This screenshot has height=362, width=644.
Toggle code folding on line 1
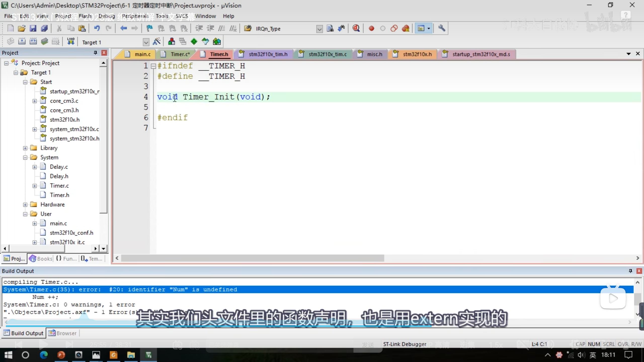tap(153, 66)
